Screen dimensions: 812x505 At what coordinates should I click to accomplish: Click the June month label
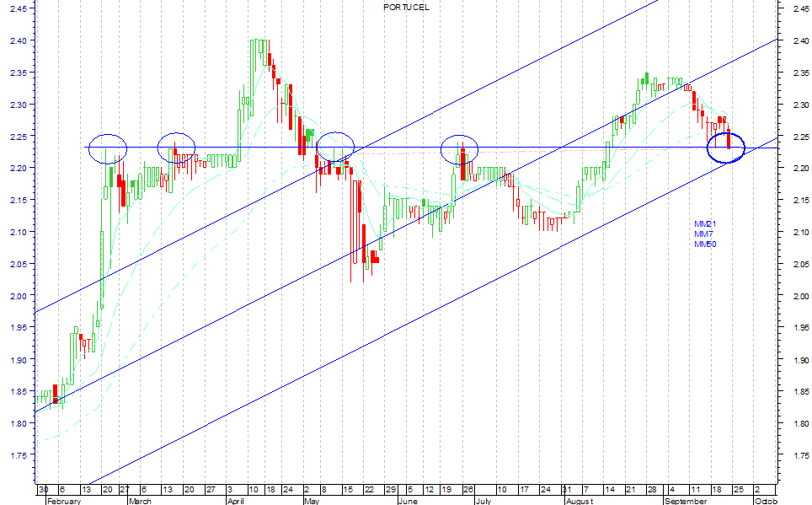click(x=408, y=501)
